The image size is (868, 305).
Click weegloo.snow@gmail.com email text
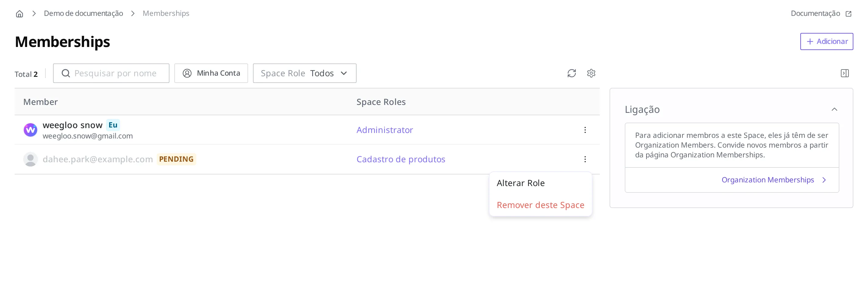pyautogui.click(x=87, y=136)
